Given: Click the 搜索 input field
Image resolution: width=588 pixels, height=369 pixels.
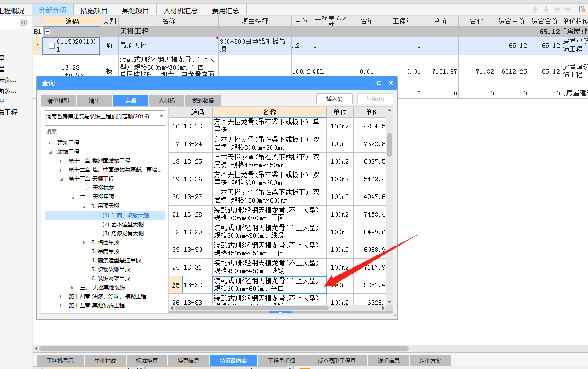Looking at the screenshot, I should pos(105,131).
